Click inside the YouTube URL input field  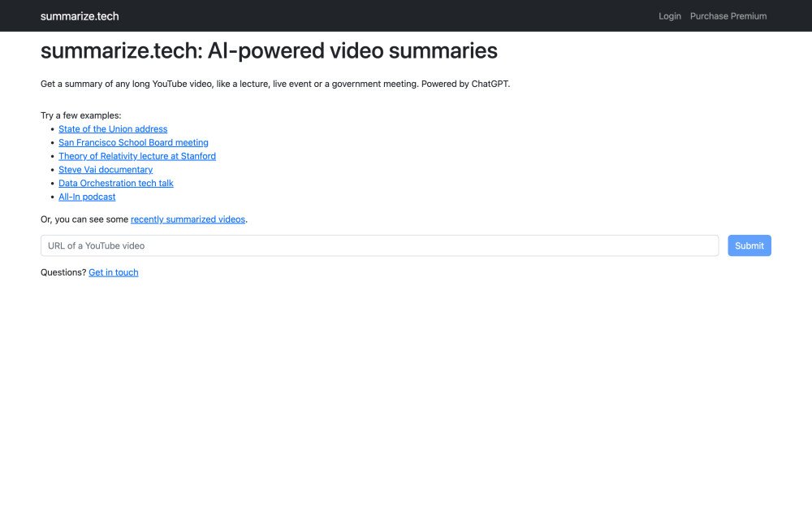(378, 245)
